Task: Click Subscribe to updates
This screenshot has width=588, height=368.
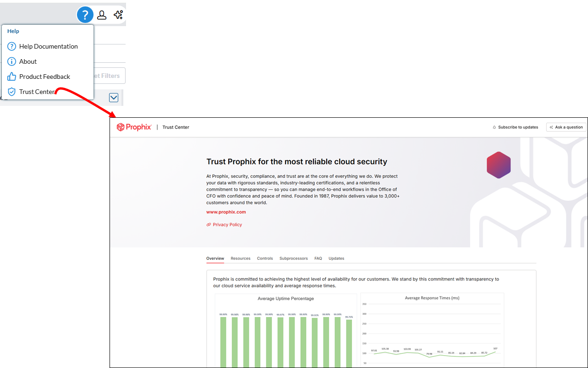Action: tap(516, 127)
